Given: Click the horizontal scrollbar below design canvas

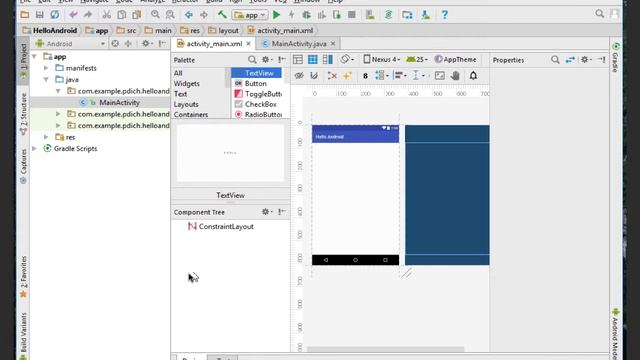Looking at the screenshot, I should (385, 349).
